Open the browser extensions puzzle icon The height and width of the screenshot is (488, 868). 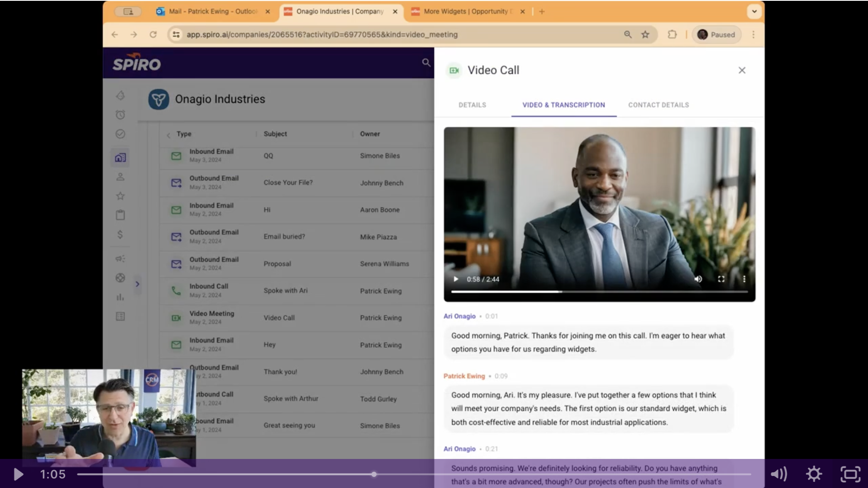[x=672, y=34]
